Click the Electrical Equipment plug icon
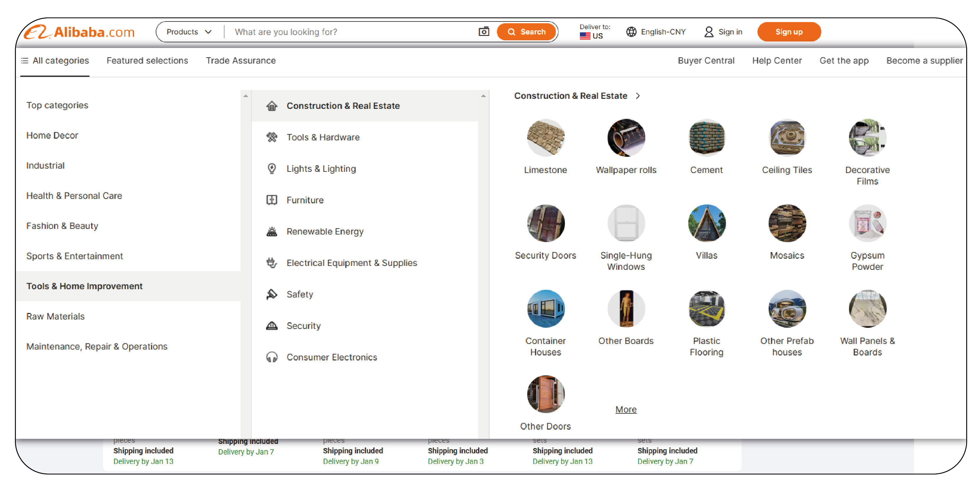 pos(272,263)
